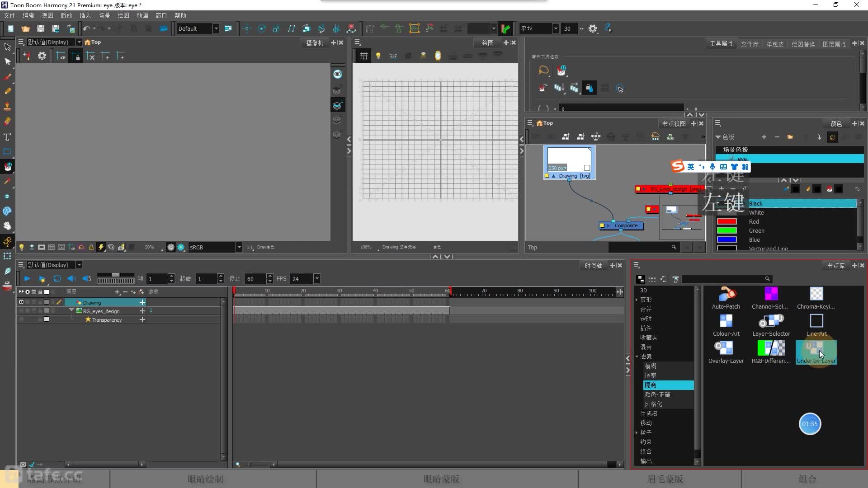
Task: Toggle visibility of Drawing layer in timeline
Action: (21, 302)
